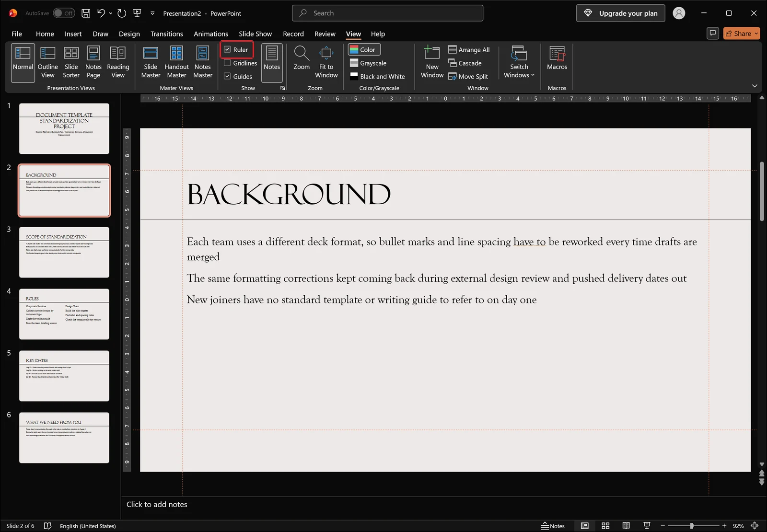Switch to the Insert tab
The height and width of the screenshot is (532, 767).
point(73,34)
